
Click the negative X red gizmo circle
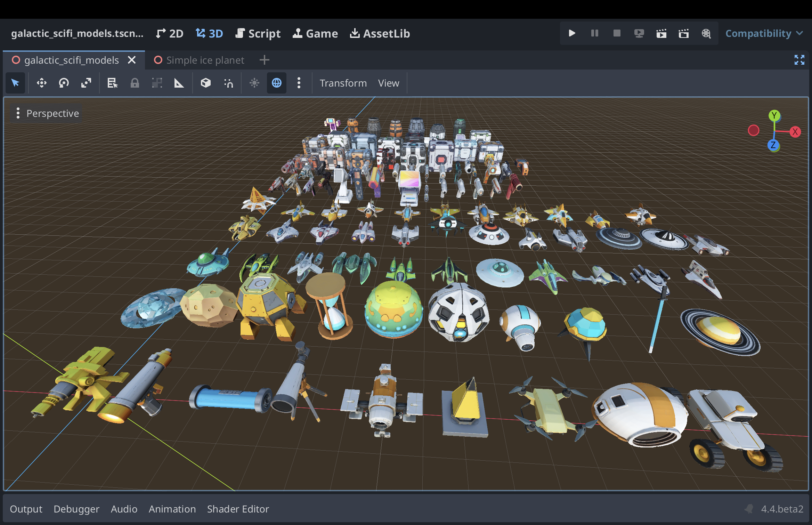754,130
